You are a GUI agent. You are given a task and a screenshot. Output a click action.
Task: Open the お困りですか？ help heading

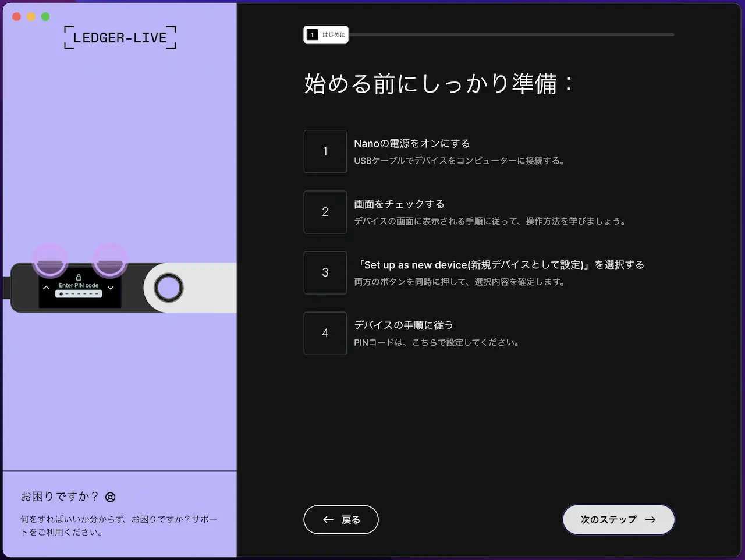pyautogui.click(x=59, y=497)
